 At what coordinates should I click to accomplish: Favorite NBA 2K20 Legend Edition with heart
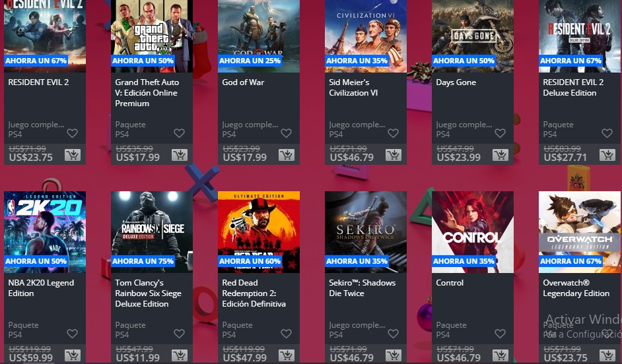(x=72, y=334)
